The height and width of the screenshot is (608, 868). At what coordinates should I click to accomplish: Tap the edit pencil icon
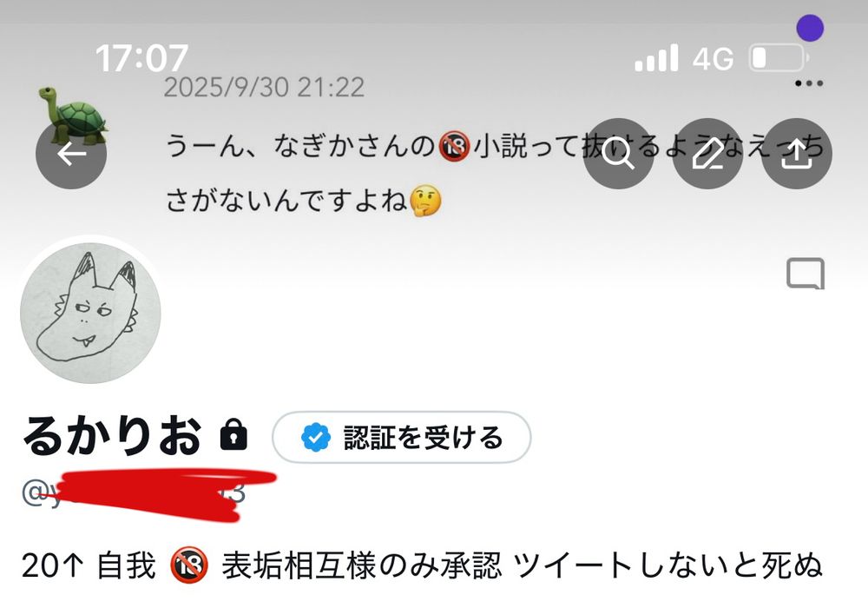tap(707, 154)
